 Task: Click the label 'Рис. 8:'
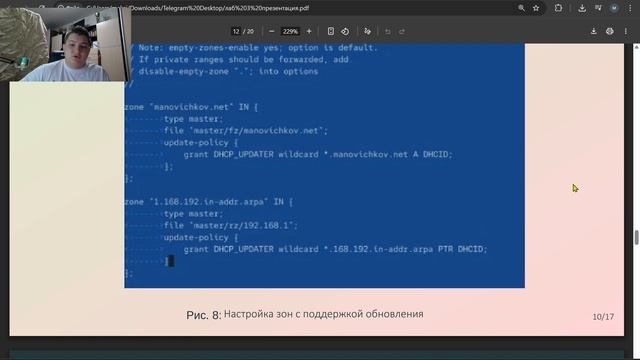point(204,315)
